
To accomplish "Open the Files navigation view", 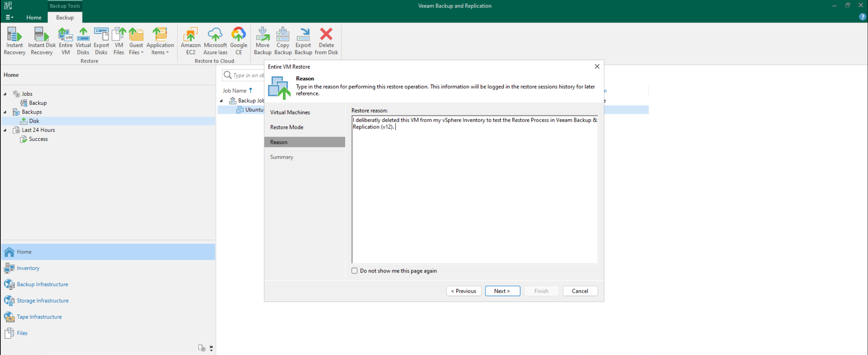I will coord(22,333).
